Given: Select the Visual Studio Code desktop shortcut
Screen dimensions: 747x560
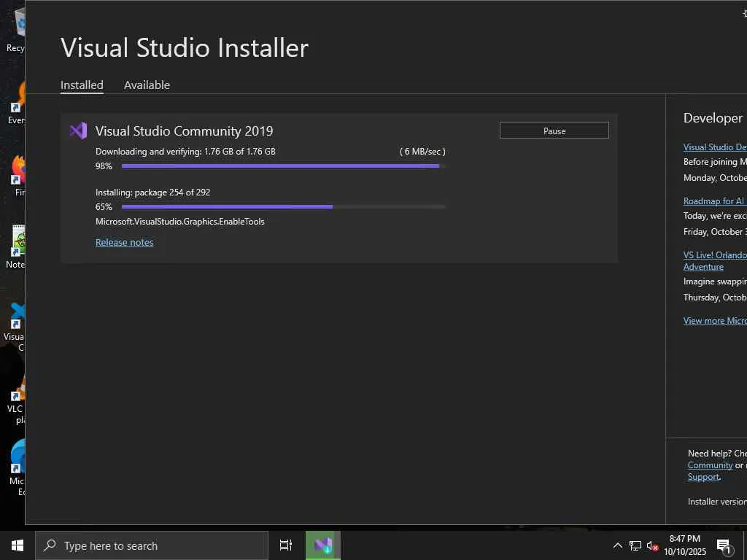Looking at the screenshot, I should point(15,326).
